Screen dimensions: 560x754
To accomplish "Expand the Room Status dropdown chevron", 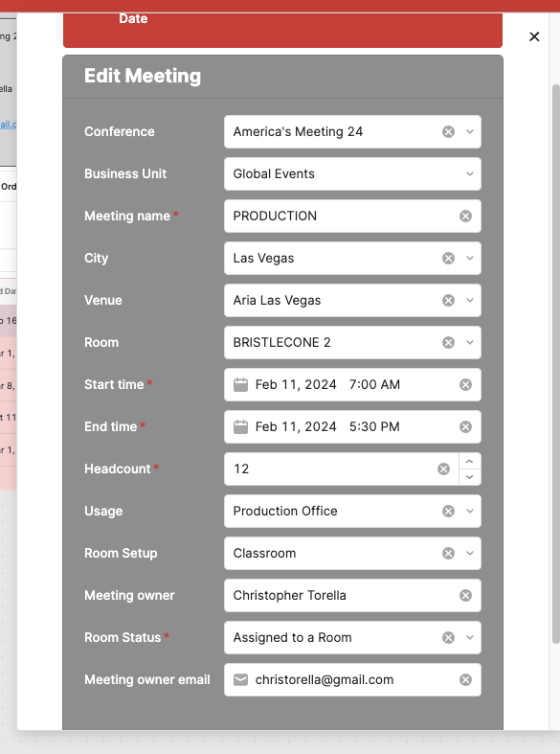I will pos(470,638).
